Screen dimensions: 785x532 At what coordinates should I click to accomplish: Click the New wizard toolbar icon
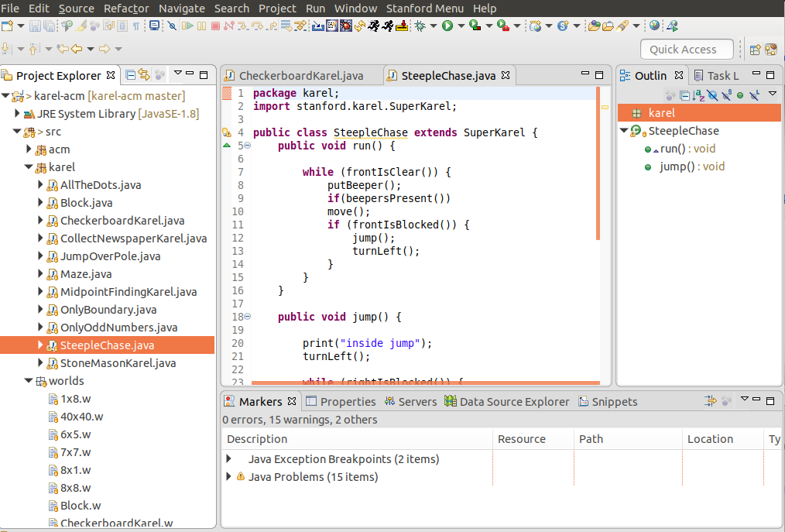[x=7, y=26]
